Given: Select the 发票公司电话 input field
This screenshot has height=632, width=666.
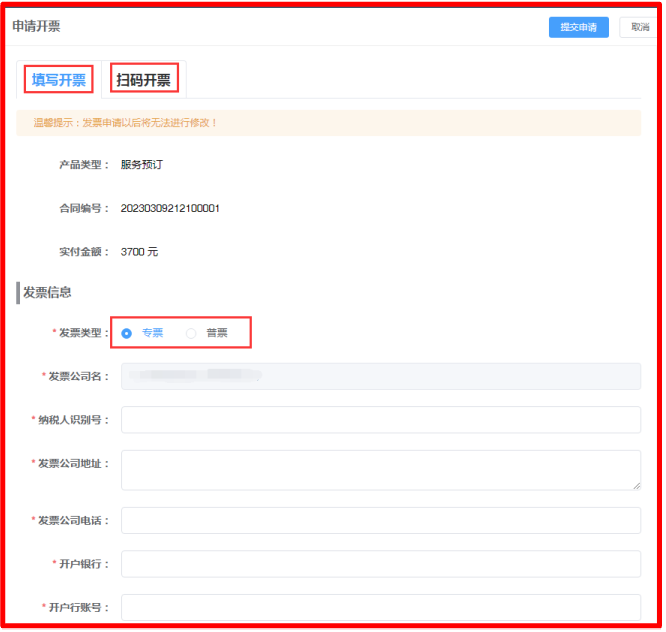Looking at the screenshot, I should (x=380, y=521).
